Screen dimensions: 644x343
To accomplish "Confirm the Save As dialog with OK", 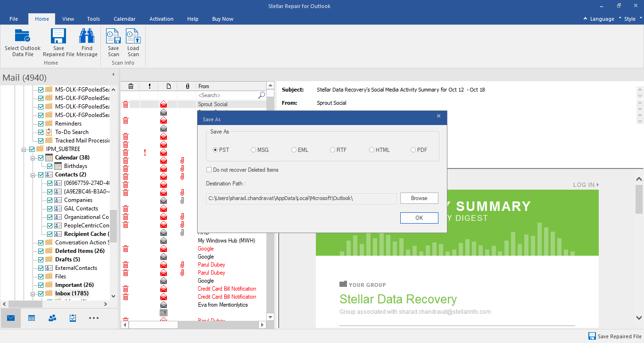I will point(419,218).
